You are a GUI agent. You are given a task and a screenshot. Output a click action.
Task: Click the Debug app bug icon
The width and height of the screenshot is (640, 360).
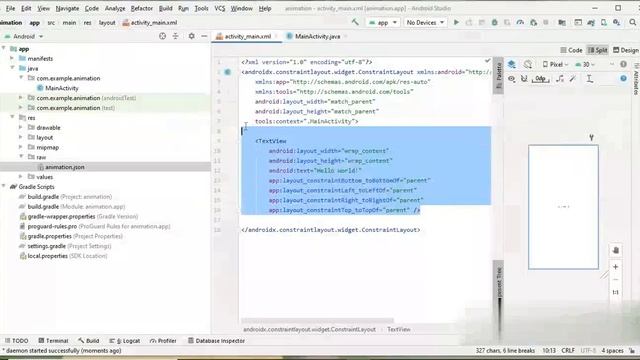pyautogui.click(x=494, y=22)
